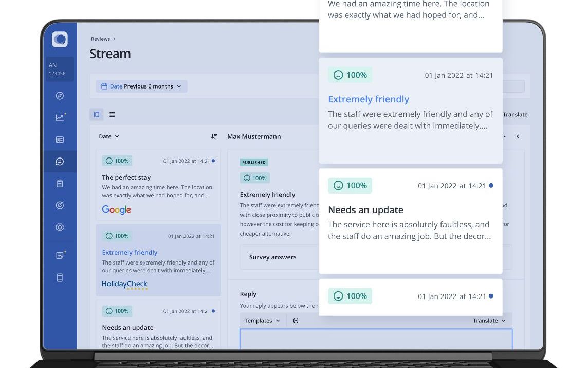The image size is (588, 368).
Task: Click the app logo in the sidebar
Action: [60, 40]
